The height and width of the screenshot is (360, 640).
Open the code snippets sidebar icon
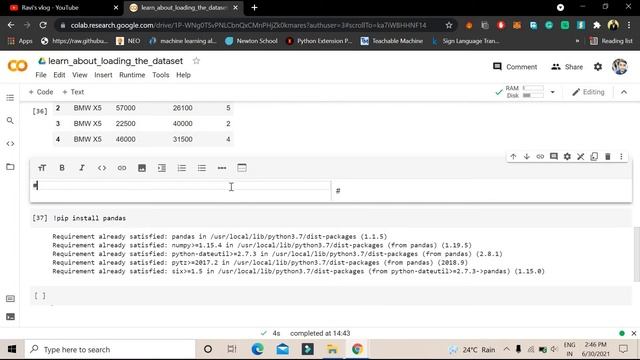pos(10,144)
